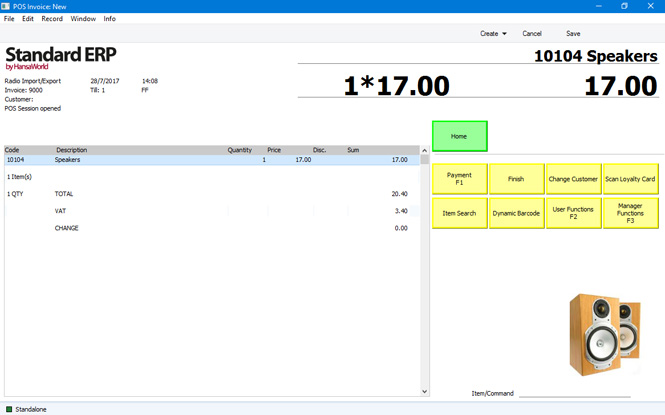Click the Cancel button

tap(532, 33)
